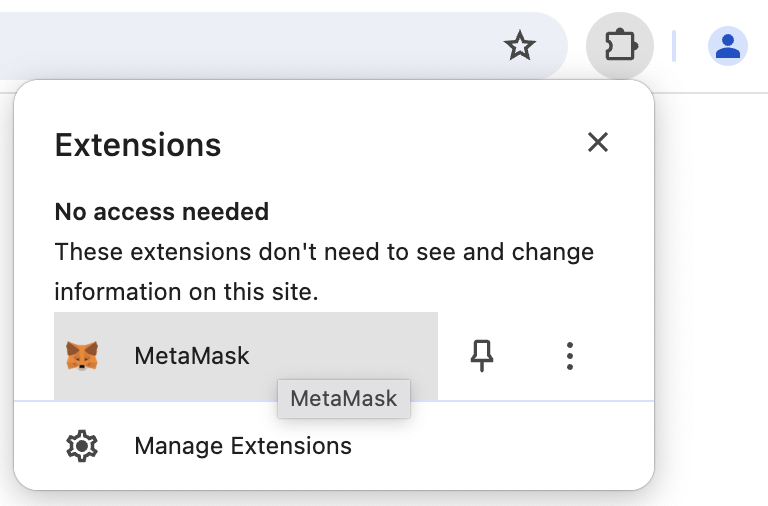Viewport: 768px width, 506px height.
Task: Click the Extensions puzzle piece toolbar icon
Action: point(620,45)
